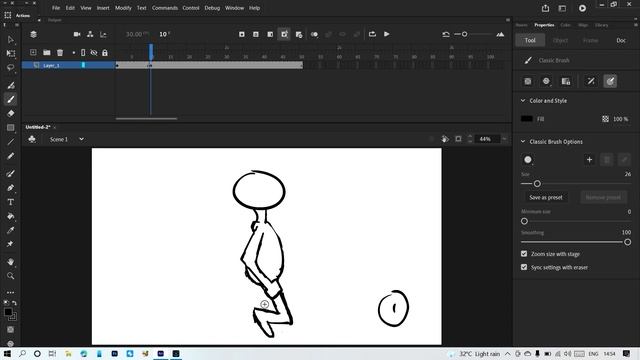The width and height of the screenshot is (640, 360).
Task: Create a new layer in timeline
Action: [x=33, y=52]
